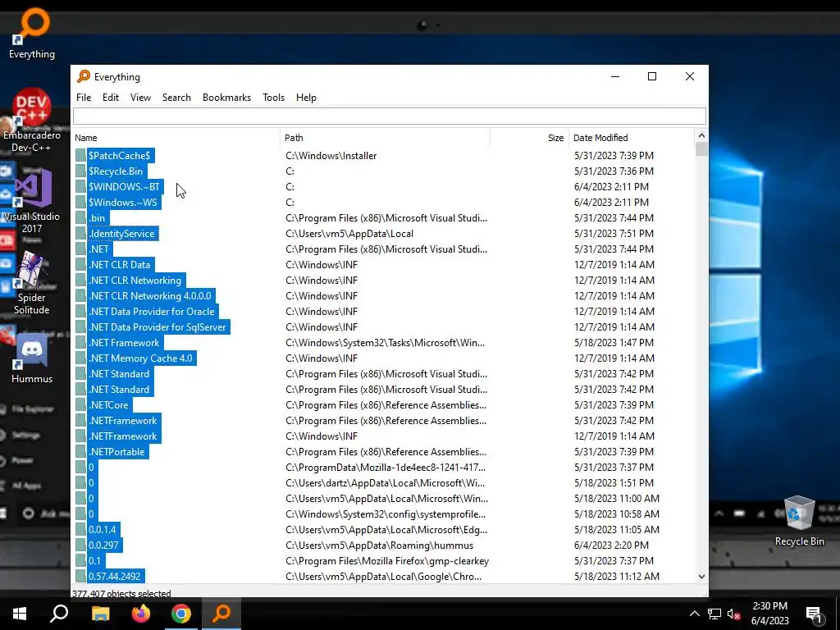Open the Tools menu
The height and width of the screenshot is (630, 840).
tap(273, 98)
